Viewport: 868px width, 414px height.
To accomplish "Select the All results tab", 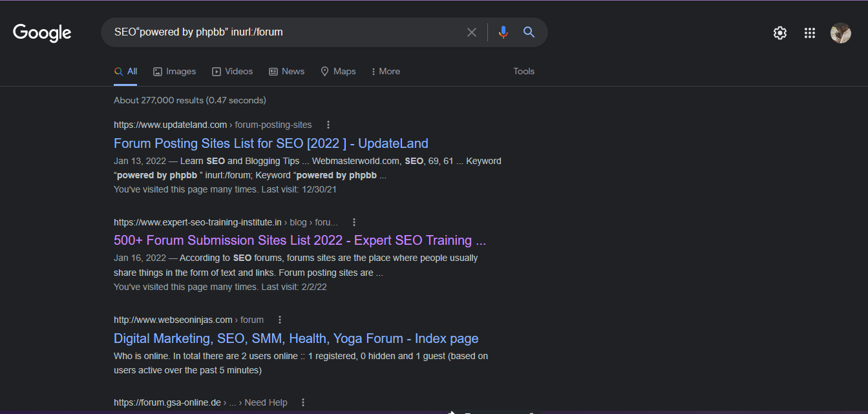I will pyautogui.click(x=125, y=72).
